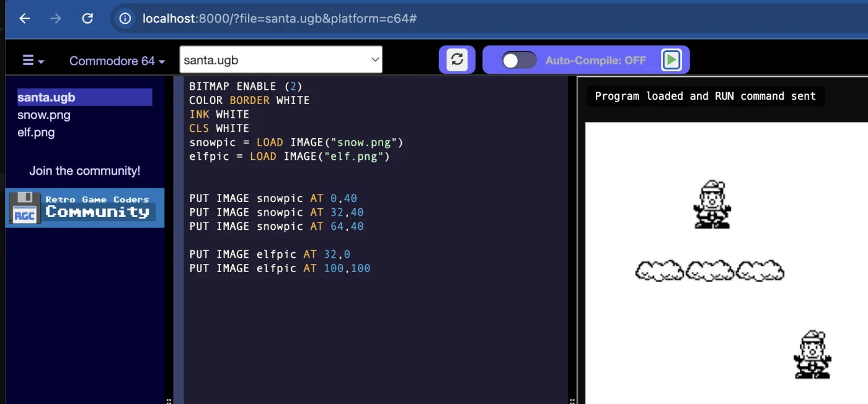Viewport: 868px width, 404px height.
Task: Click the 'COLOR BORDER WHITE' code line
Action: (x=249, y=100)
